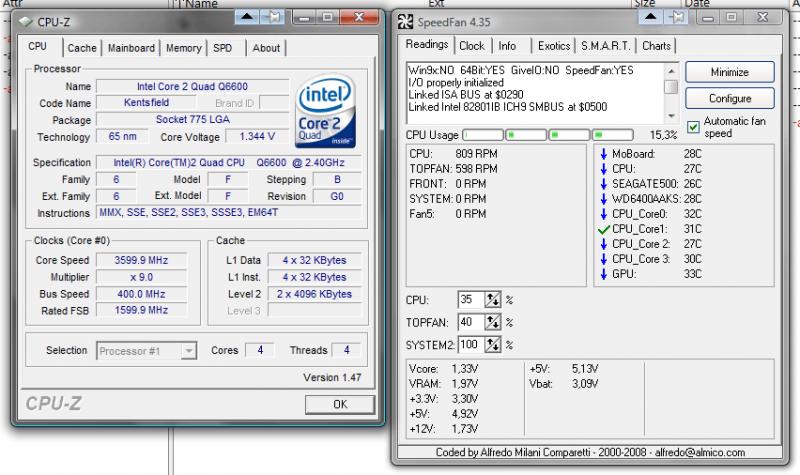Click the TOPFAN speed percentage field
The height and width of the screenshot is (475, 800).
point(470,322)
